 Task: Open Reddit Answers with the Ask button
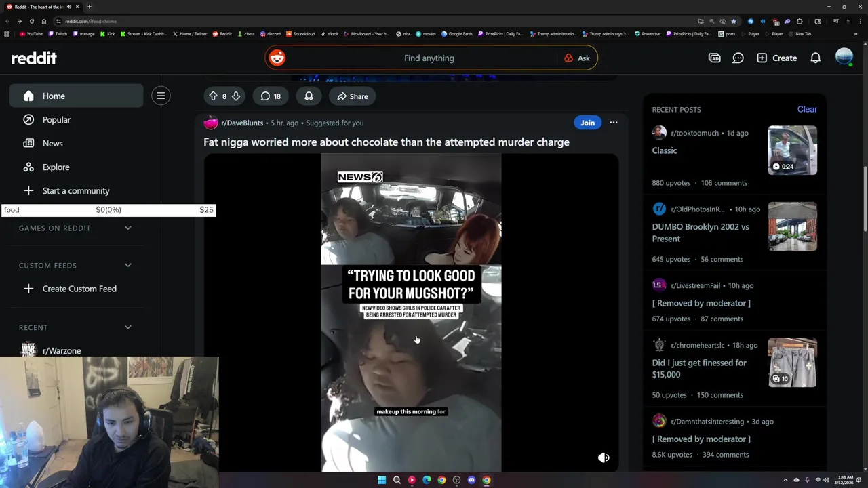pos(577,58)
